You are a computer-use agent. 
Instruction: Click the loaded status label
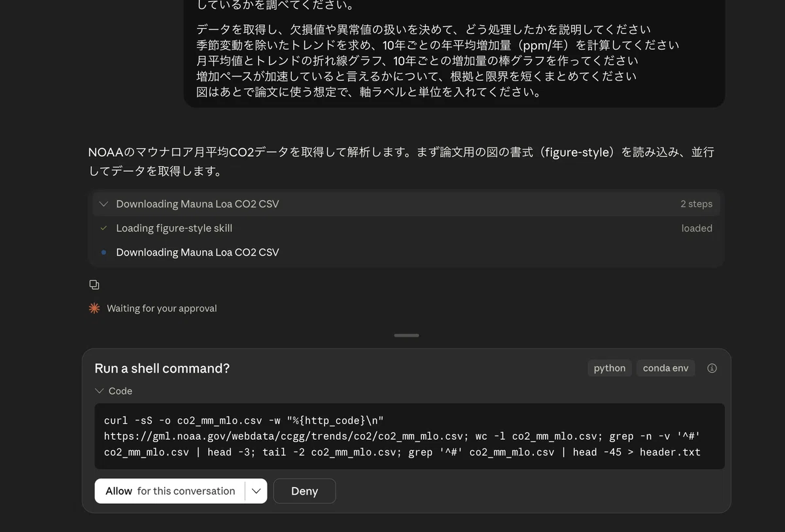[x=697, y=228]
